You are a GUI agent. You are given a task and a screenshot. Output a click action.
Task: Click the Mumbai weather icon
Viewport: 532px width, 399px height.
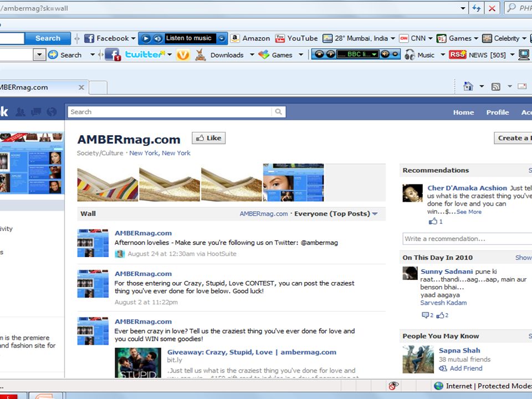coord(328,38)
